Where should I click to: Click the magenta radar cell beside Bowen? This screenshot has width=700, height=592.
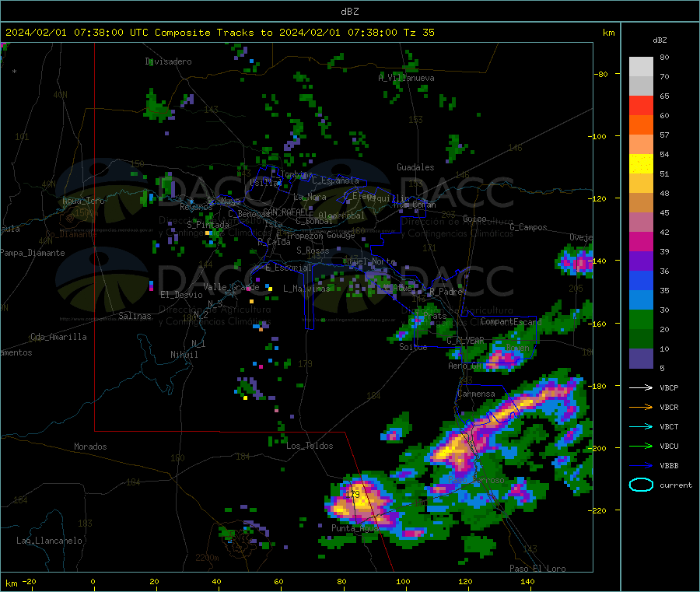tap(501, 359)
